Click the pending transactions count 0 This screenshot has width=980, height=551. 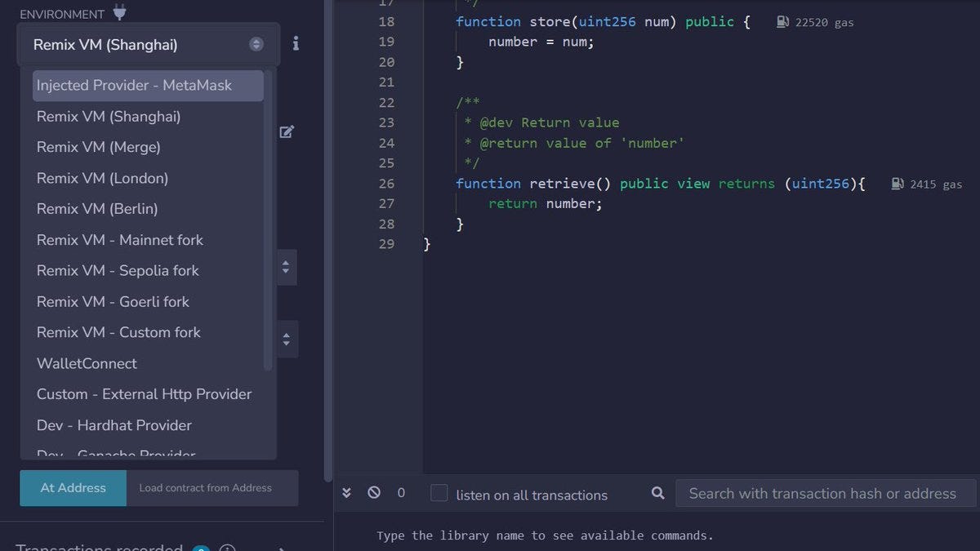click(401, 493)
